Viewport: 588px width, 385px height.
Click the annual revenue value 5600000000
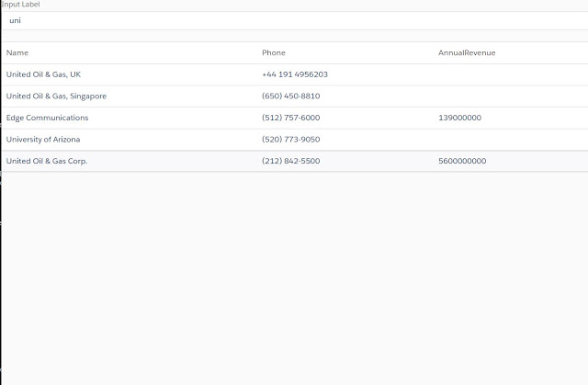(x=462, y=161)
